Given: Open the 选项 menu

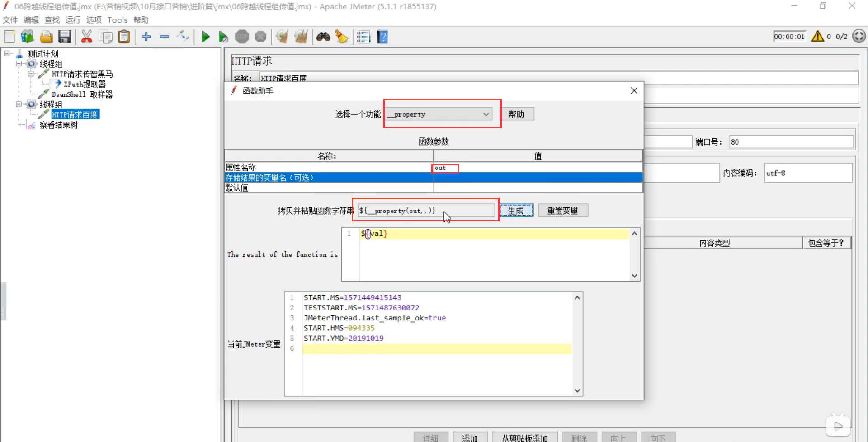Looking at the screenshot, I should pos(94,20).
